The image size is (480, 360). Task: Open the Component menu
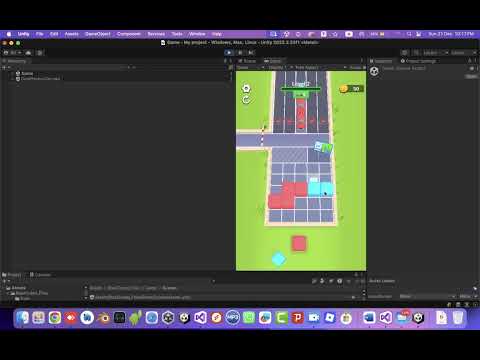tap(129, 34)
